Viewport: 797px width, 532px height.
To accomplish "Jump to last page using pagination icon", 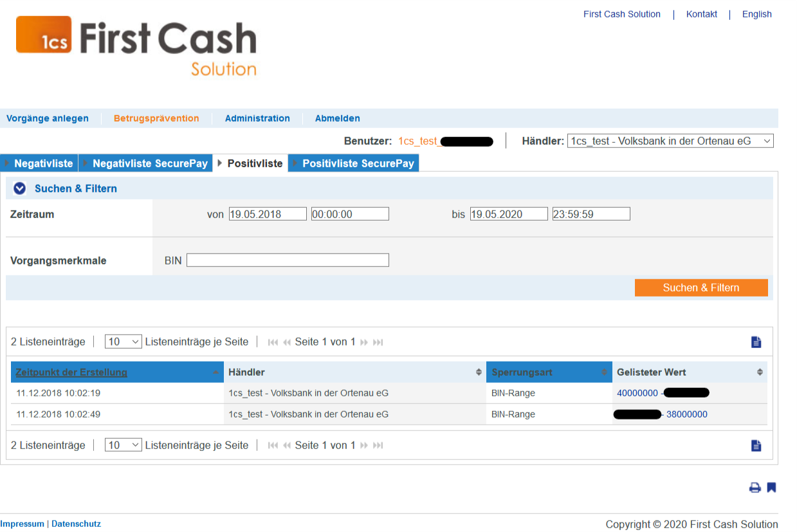I will 378,342.
